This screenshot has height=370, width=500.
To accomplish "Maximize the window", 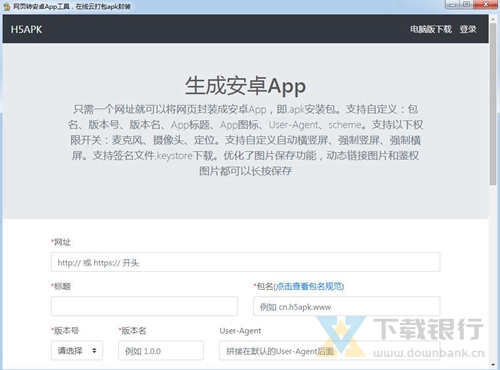I will click(467, 5).
